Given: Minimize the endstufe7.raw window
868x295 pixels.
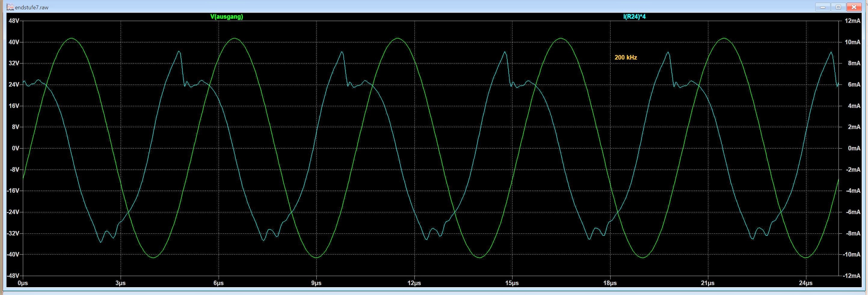Looking at the screenshot, I should 823,7.
